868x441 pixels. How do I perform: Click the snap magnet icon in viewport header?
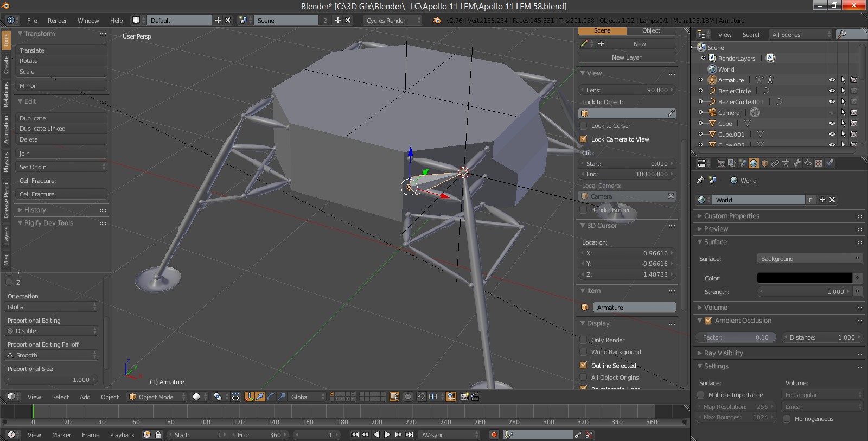(x=421, y=397)
